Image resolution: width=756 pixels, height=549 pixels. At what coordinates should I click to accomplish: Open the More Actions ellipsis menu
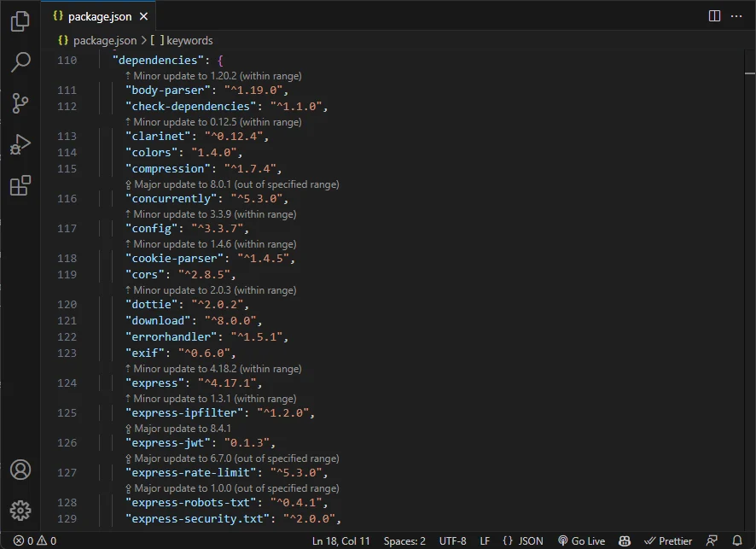point(736,16)
